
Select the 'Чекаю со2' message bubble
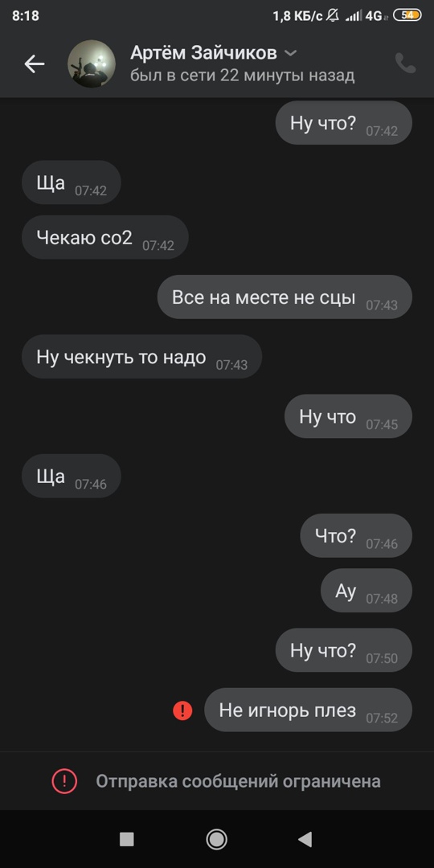(x=105, y=237)
